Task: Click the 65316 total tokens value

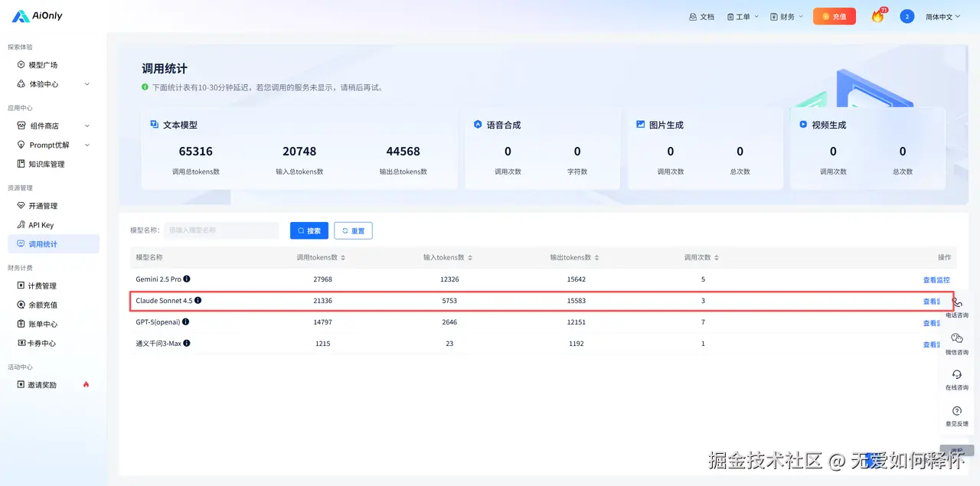Action: pyautogui.click(x=196, y=152)
